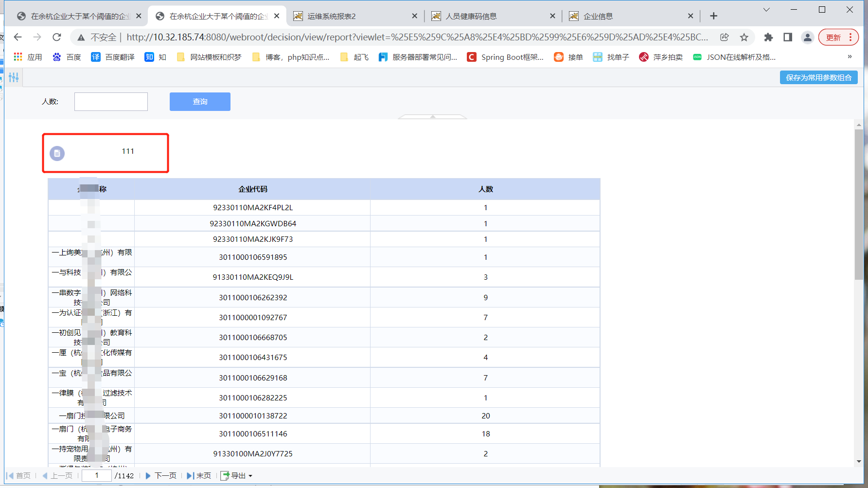Expand the hidden bookmarks overflow chevron
This screenshot has width=868, height=488.
coord(850,56)
